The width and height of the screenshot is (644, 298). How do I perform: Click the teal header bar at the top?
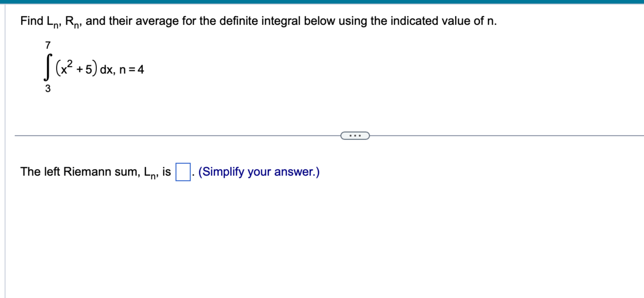(x=322, y=2)
